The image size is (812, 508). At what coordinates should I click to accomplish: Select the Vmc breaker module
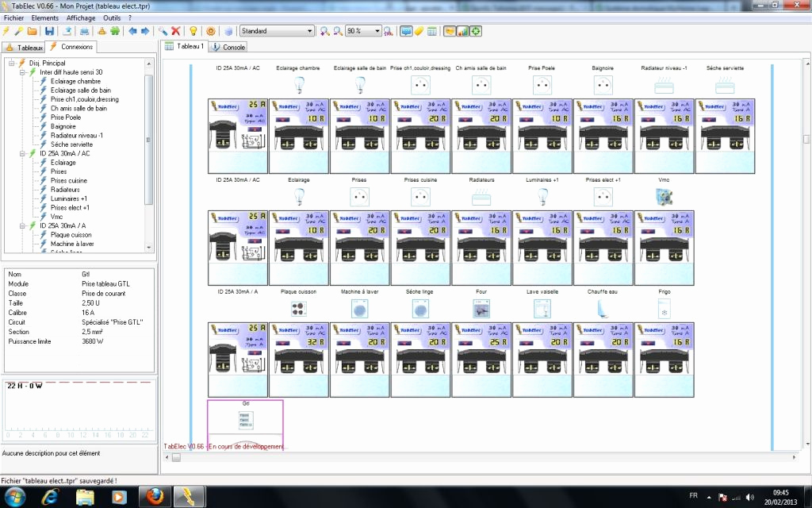(665, 248)
